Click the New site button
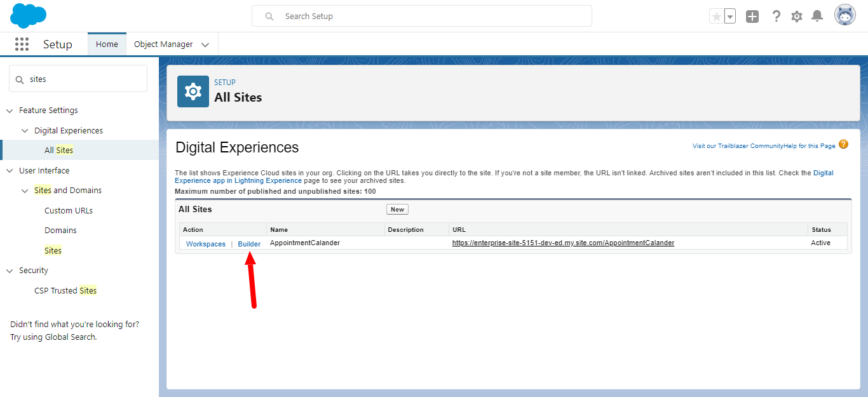This screenshot has width=868, height=397. (397, 210)
